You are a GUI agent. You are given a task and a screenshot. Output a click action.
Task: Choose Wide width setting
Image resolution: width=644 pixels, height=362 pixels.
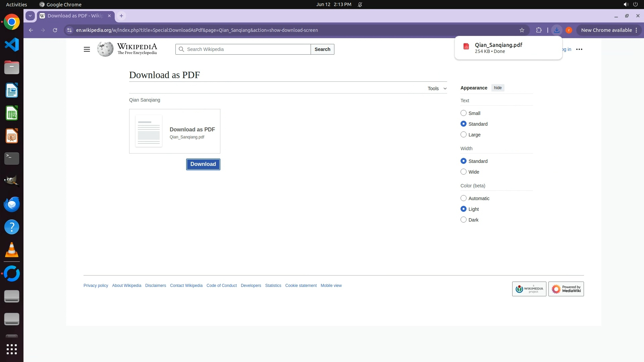(464, 172)
